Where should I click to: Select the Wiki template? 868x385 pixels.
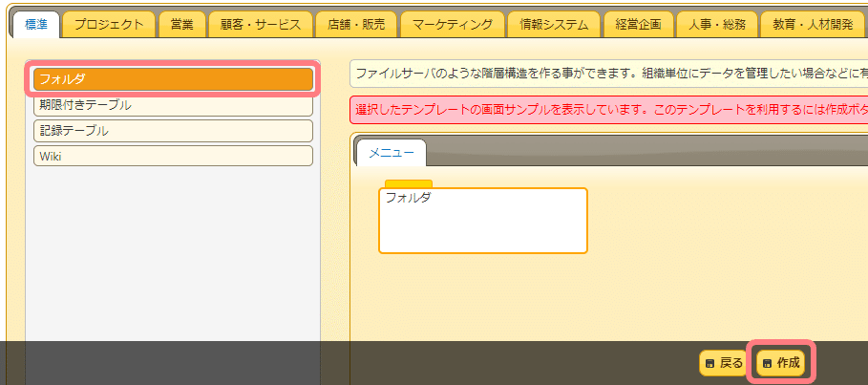pyautogui.click(x=173, y=156)
